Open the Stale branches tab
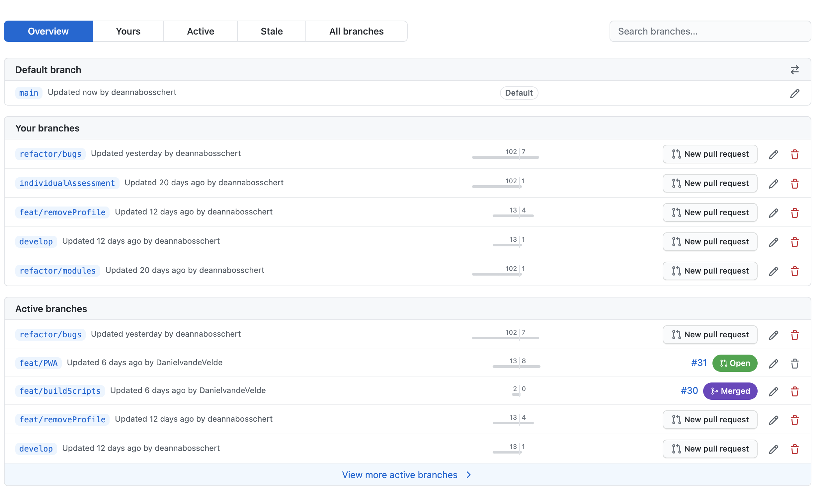Screen dimensions: 824x504 271,31
